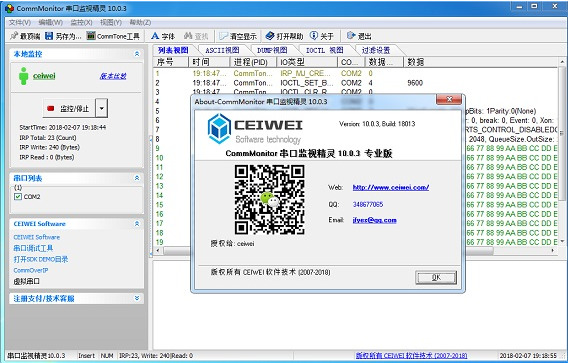Switch to the DUMP视图 tab
Screen dimensions: 568x363
click(272, 50)
